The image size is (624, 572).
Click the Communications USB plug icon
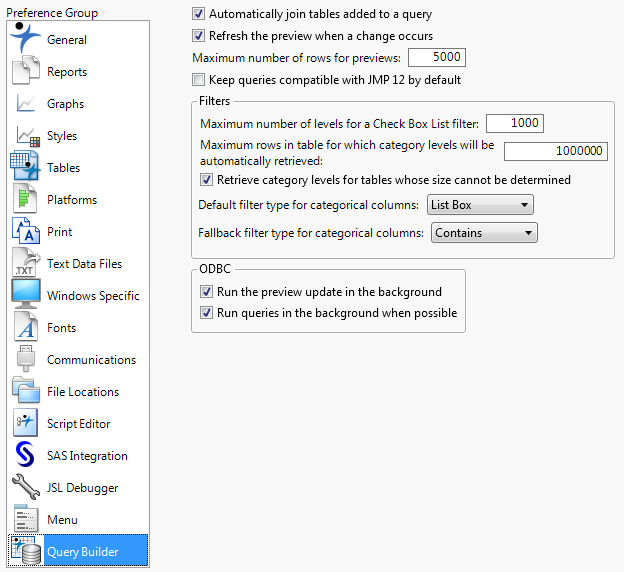click(x=26, y=359)
